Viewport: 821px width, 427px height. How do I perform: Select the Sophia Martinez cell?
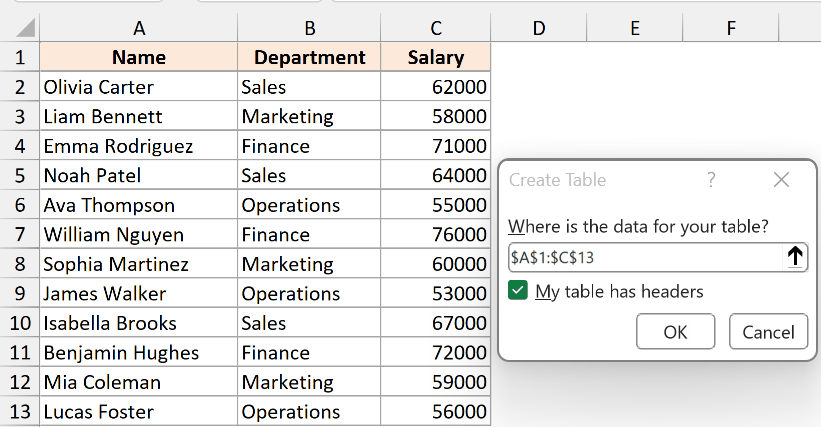139,264
